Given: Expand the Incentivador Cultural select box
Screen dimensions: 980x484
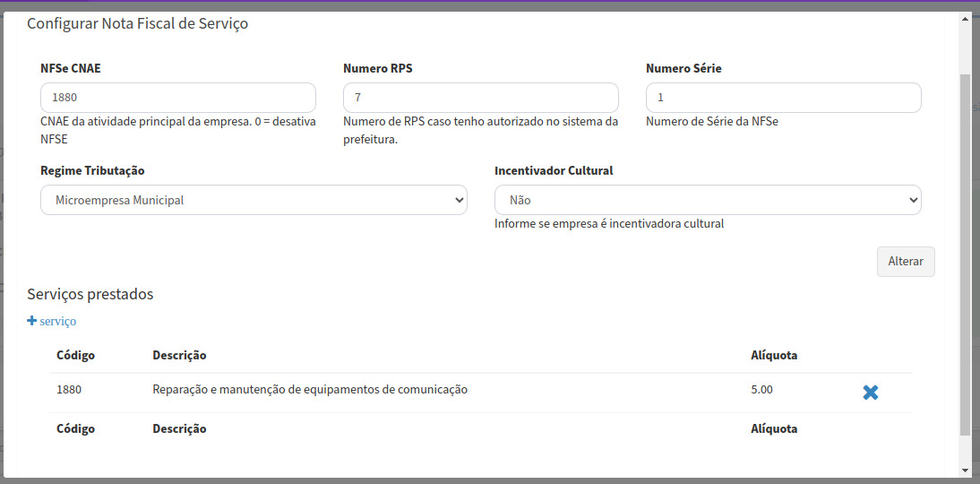Looking at the screenshot, I should click(x=707, y=200).
